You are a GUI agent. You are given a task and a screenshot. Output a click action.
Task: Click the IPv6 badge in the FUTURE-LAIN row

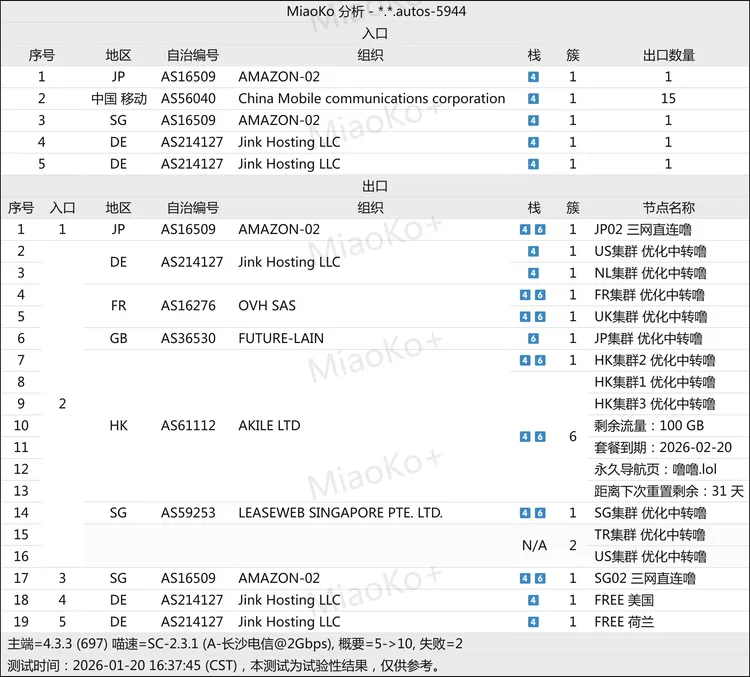point(534,339)
